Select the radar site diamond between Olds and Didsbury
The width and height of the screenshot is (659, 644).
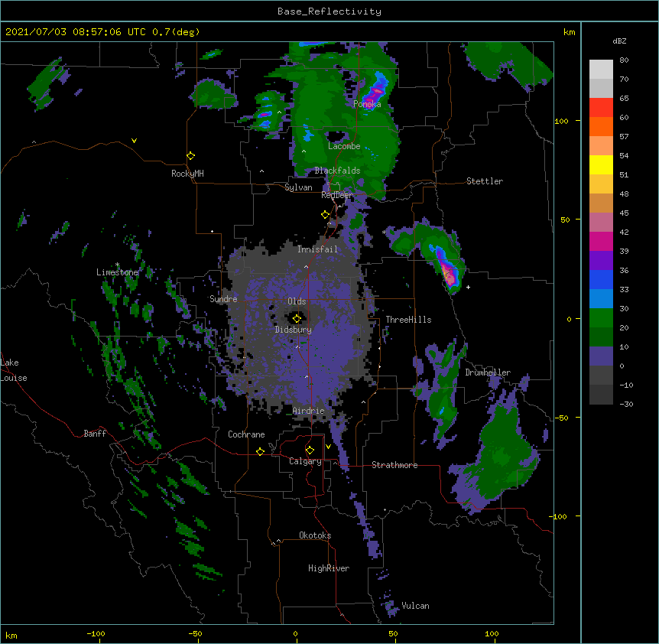297,318
